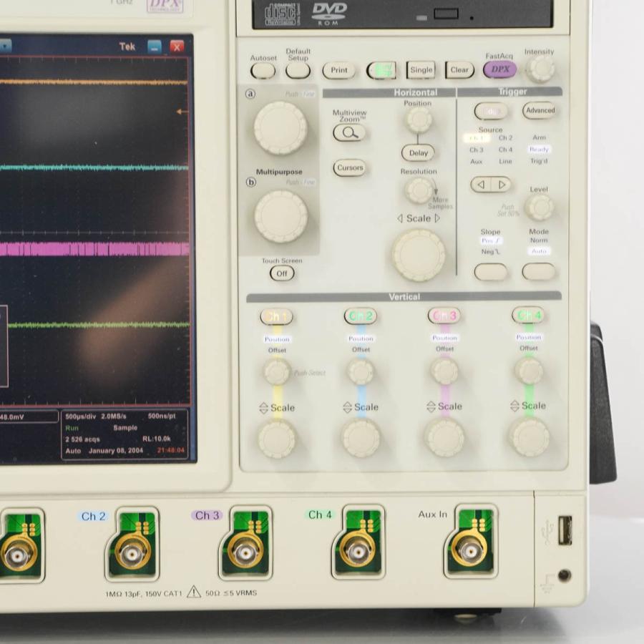Click the Ch 2 vertical Scale knob
This screenshot has height=644, width=644.
pyautogui.click(x=361, y=438)
